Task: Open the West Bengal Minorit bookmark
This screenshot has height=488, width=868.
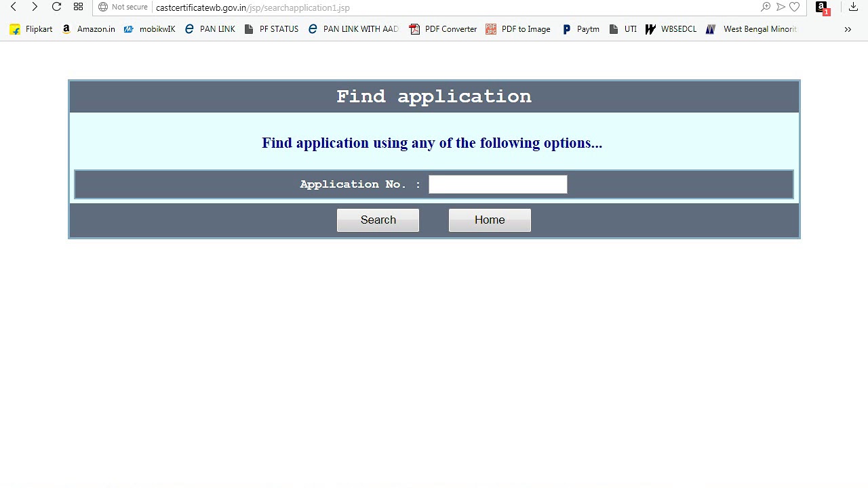Action: tap(751, 29)
